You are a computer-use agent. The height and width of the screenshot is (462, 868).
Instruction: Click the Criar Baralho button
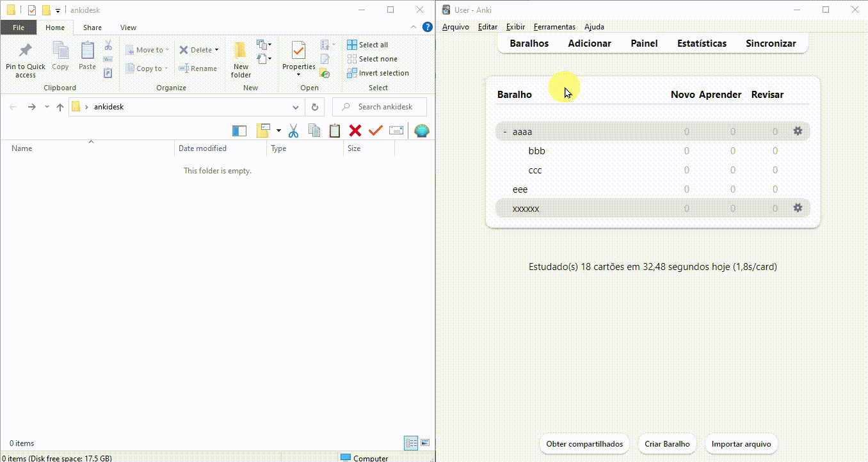pyautogui.click(x=667, y=443)
